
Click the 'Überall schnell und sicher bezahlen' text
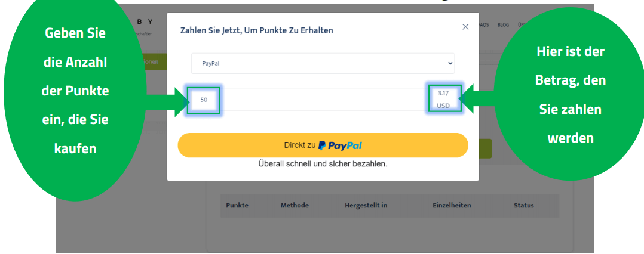point(323,163)
